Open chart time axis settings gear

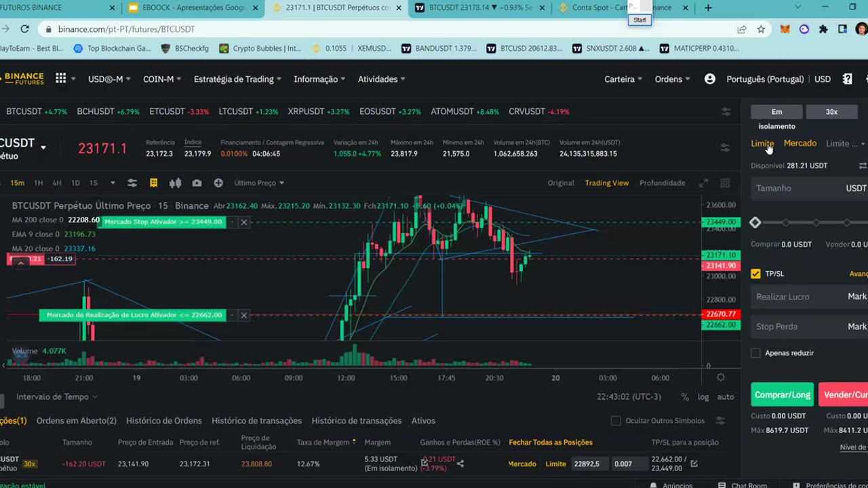721,378
